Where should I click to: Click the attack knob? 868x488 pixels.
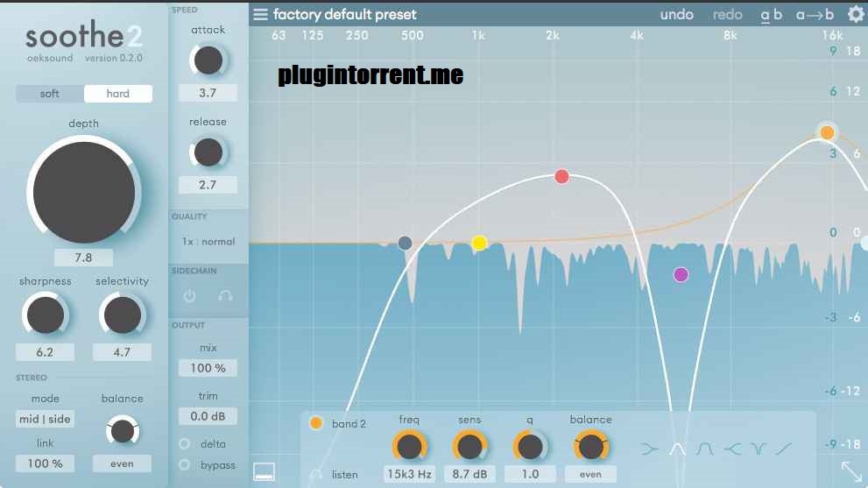208,60
